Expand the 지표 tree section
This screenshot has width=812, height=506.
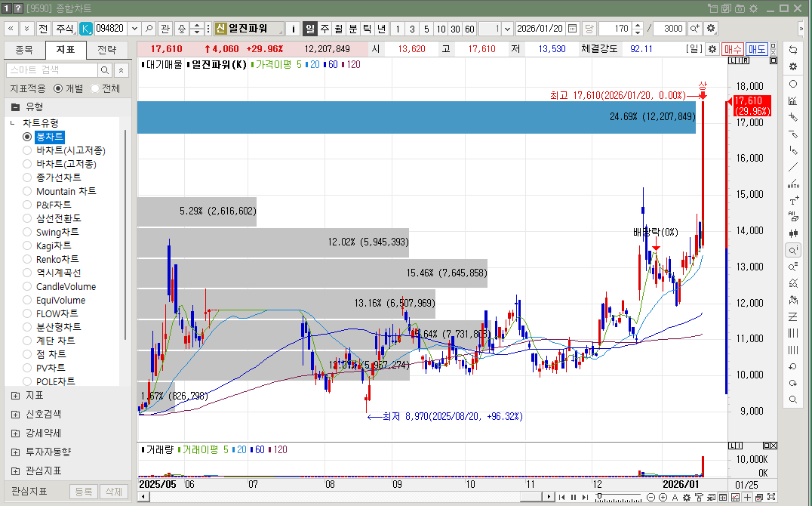(16, 396)
